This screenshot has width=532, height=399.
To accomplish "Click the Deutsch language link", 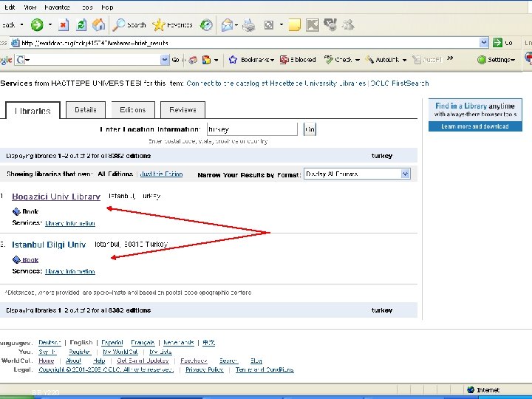I will (x=50, y=343).
